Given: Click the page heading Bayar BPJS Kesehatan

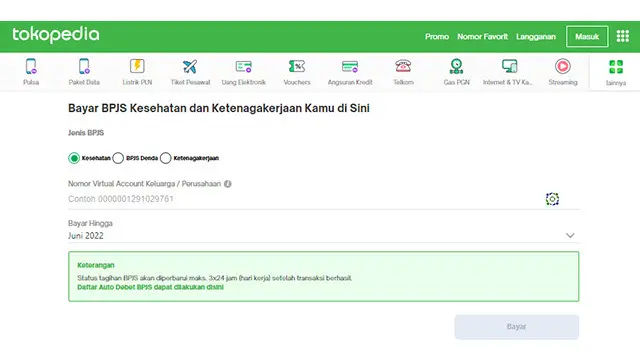Looking at the screenshot, I should 219,108.
